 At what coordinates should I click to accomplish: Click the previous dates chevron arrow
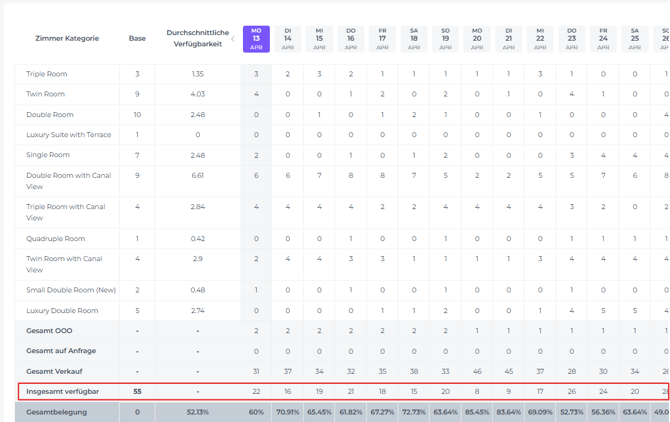pyautogui.click(x=233, y=39)
